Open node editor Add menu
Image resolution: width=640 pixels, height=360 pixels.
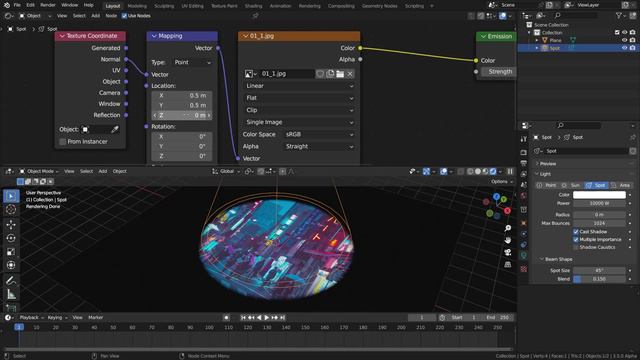coord(96,16)
